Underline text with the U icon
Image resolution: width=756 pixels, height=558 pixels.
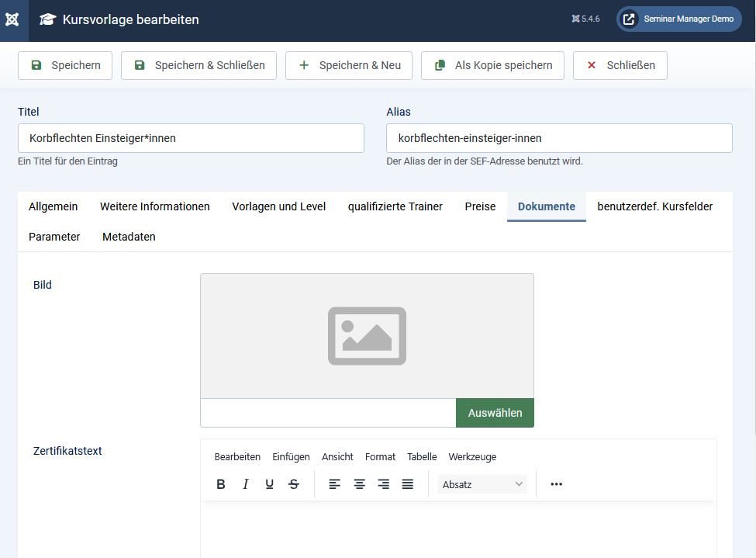point(270,484)
